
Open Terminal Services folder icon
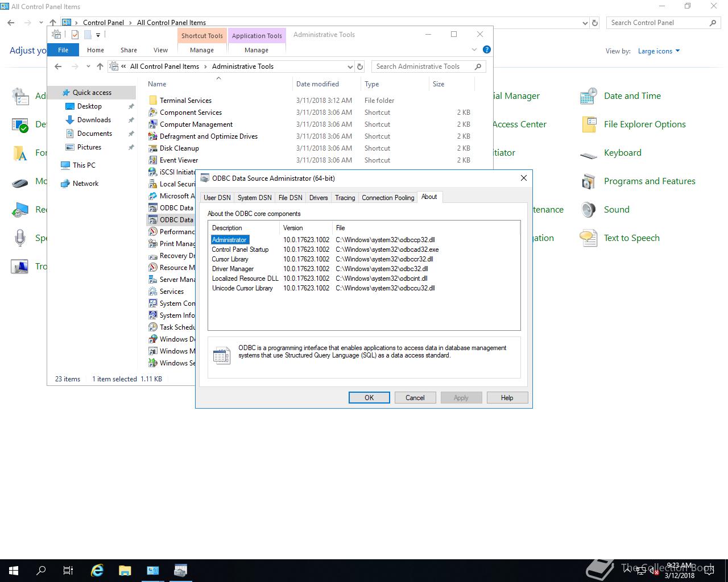(x=152, y=101)
